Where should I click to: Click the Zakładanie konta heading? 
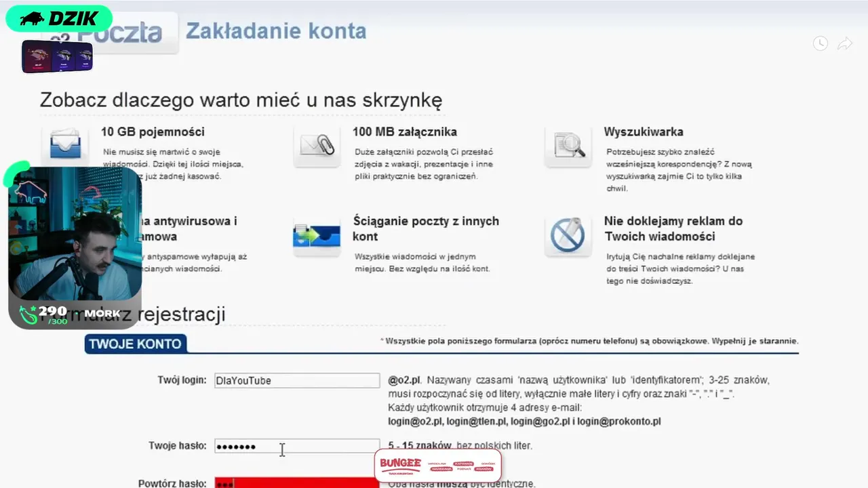pyautogui.click(x=276, y=31)
